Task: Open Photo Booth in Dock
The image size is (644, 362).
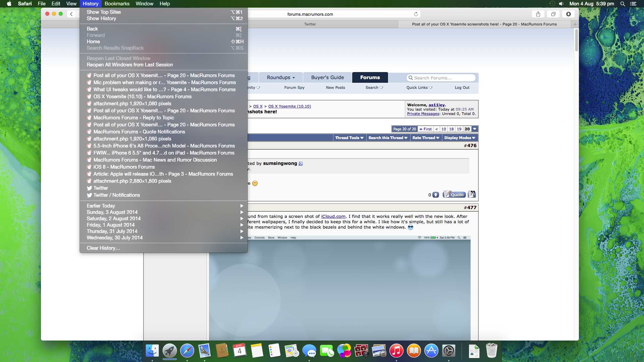Action: 362,351
